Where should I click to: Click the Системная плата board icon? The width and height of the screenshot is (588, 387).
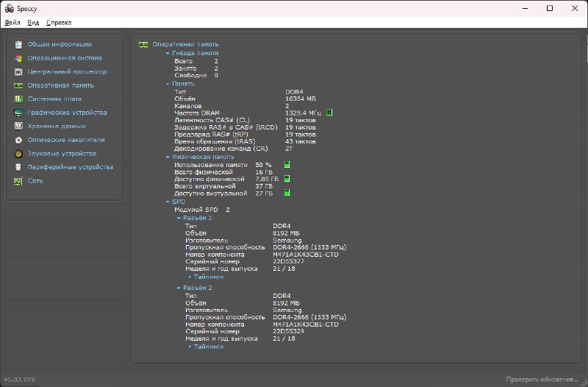point(18,99)
